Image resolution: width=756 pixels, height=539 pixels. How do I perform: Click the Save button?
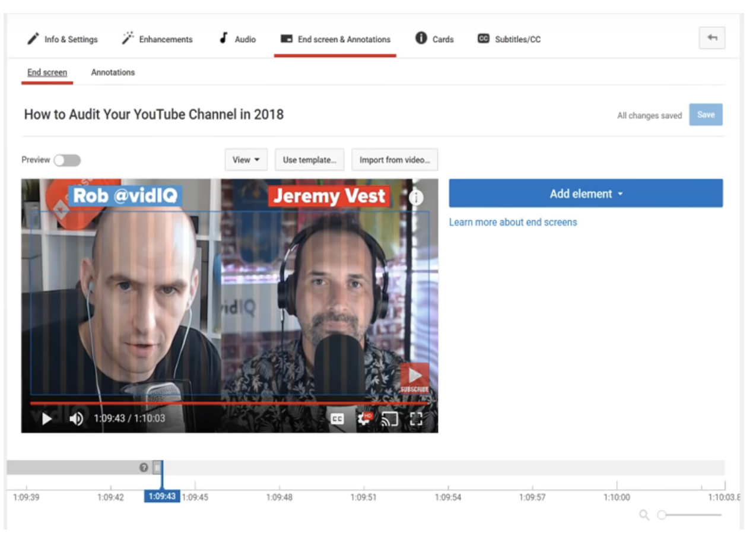tap(706, 115)
